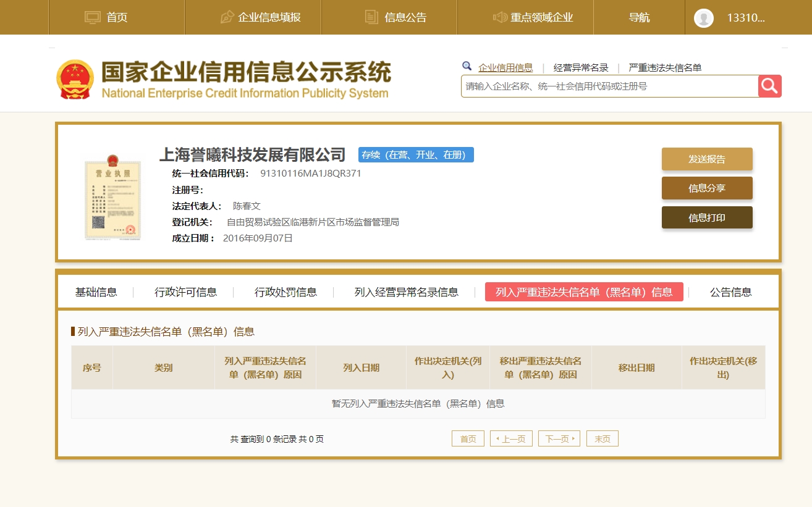This screenshot has height=507, width=812.
Task: Select the 列入严重违法失信名单(黑名单)信息 tab
Action: 584,292
